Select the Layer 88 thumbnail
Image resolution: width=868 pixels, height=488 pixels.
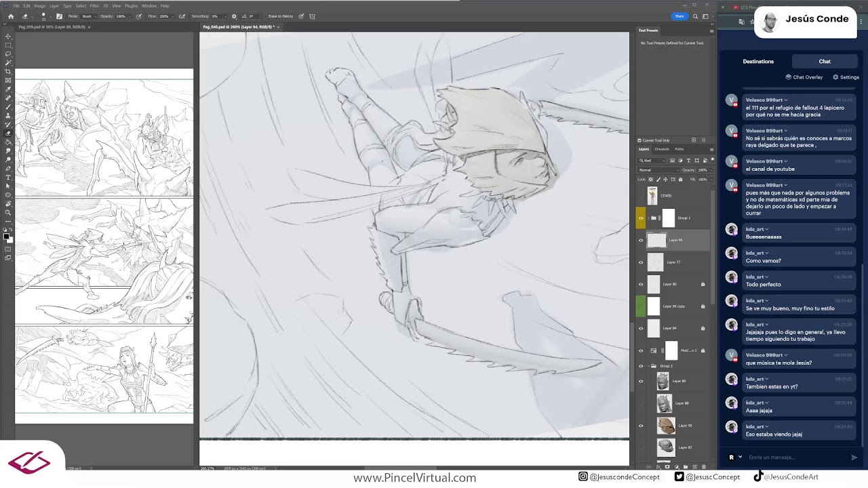coord(664,403)
